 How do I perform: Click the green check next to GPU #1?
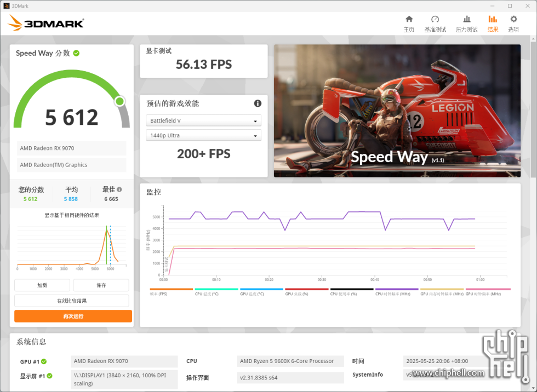pos(44,361)
